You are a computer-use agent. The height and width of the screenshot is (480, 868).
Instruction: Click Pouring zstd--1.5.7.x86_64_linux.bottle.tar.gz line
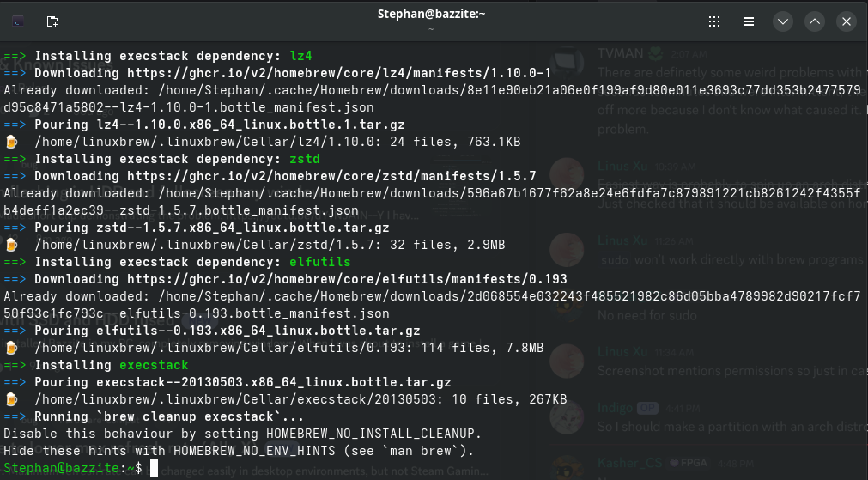[x=197, y=228]
